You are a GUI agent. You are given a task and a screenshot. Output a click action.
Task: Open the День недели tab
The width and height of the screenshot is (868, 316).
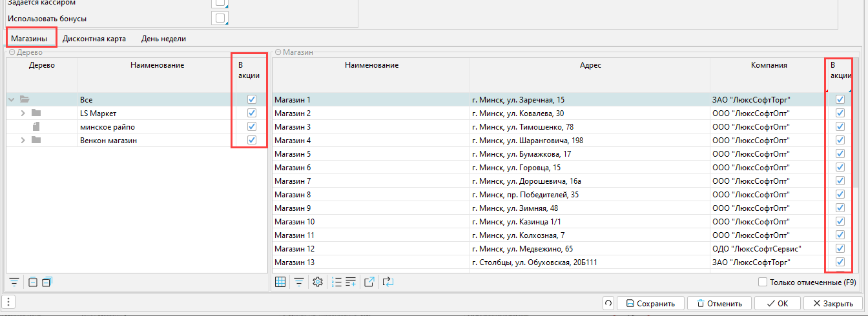coord(163,39)
